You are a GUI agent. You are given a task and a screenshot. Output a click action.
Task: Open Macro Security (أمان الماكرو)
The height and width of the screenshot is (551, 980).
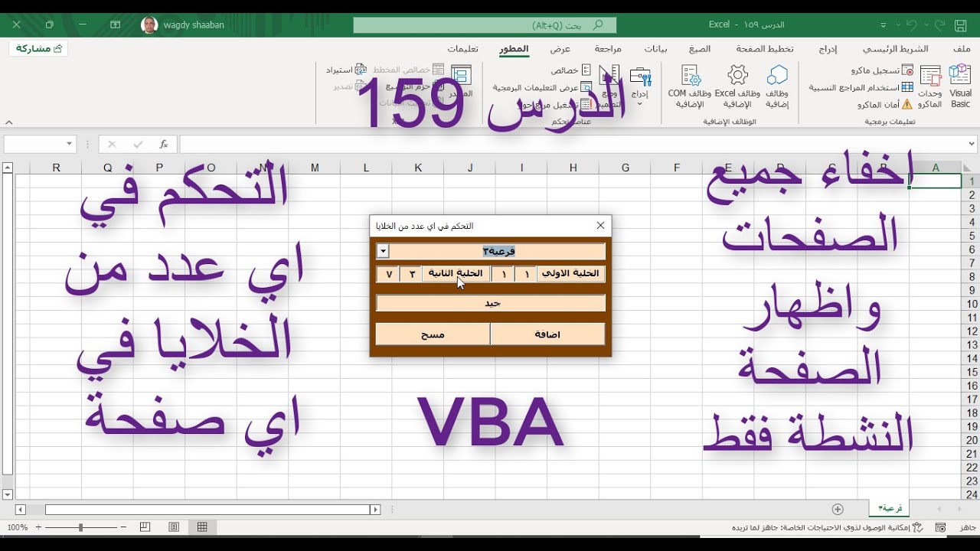point(885,104)
